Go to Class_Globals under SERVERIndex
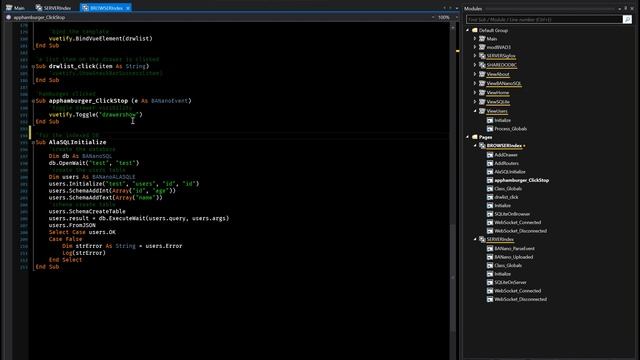 click(508, 265)
